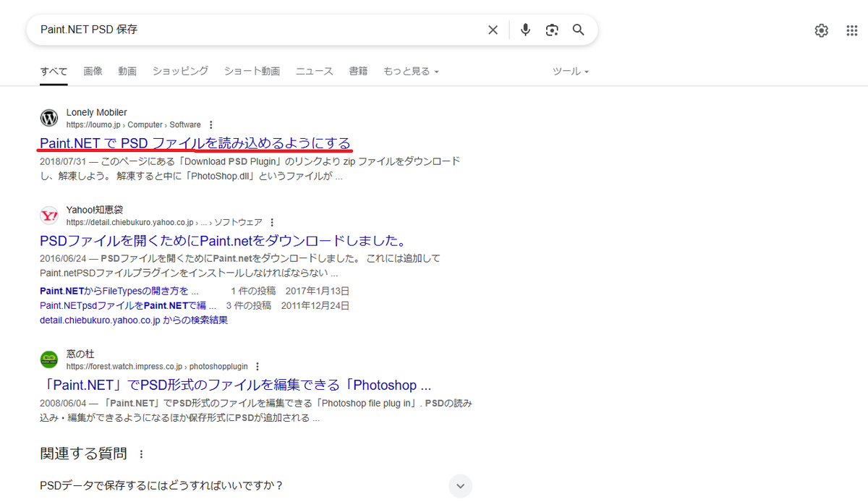
Task: Expand the もっと見る dropdown
Action: click(x=411, y=71)
